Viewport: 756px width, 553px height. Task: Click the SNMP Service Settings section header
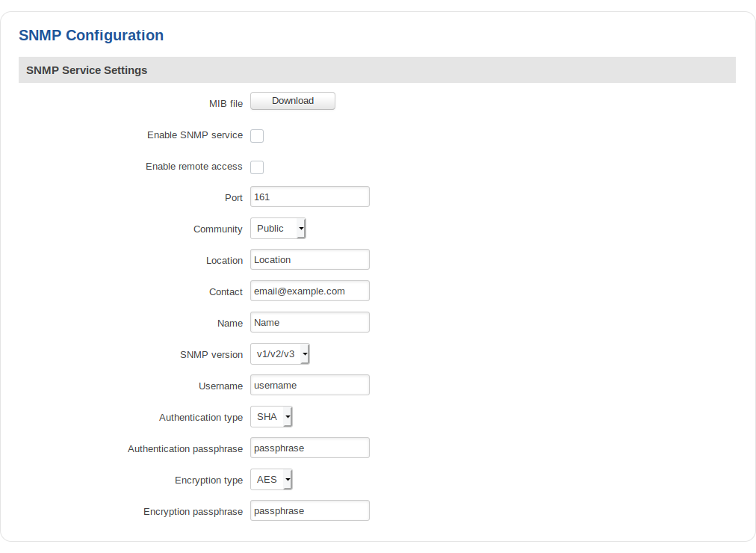(x=87, y=70)
